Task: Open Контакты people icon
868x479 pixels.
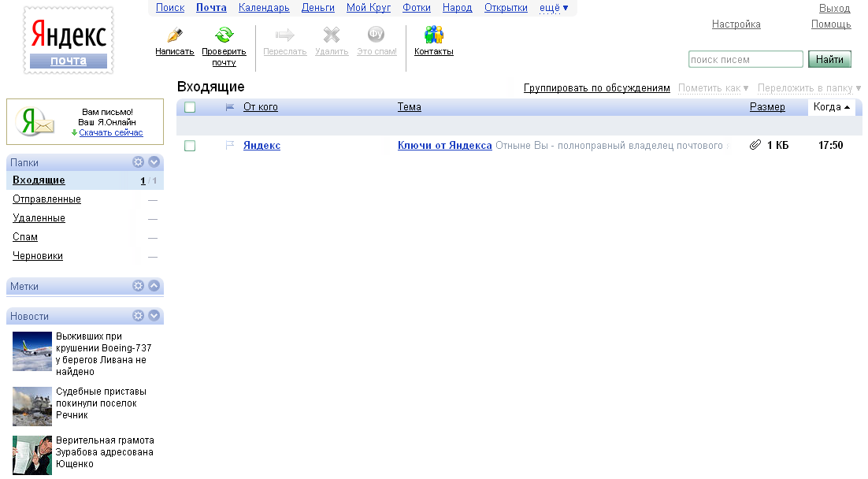Action: click(434, 35)
